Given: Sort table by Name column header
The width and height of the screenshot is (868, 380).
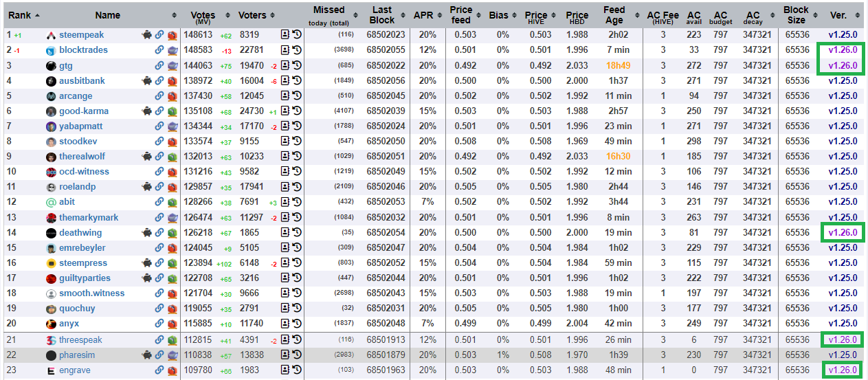Looking at the screenshot, I should coord(107,14).
